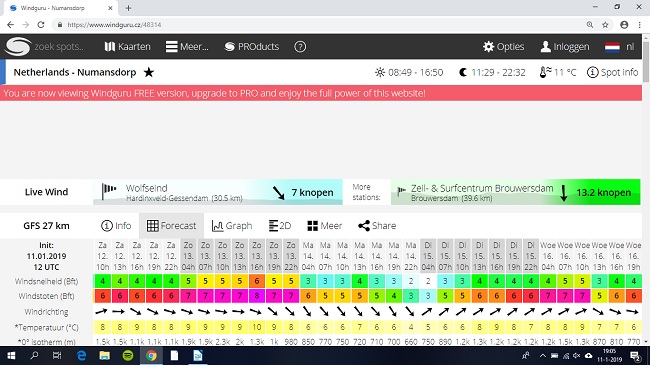Switch to the 2D view tab
The height and width of the screenshot is (365, 650).
[280, 226]
